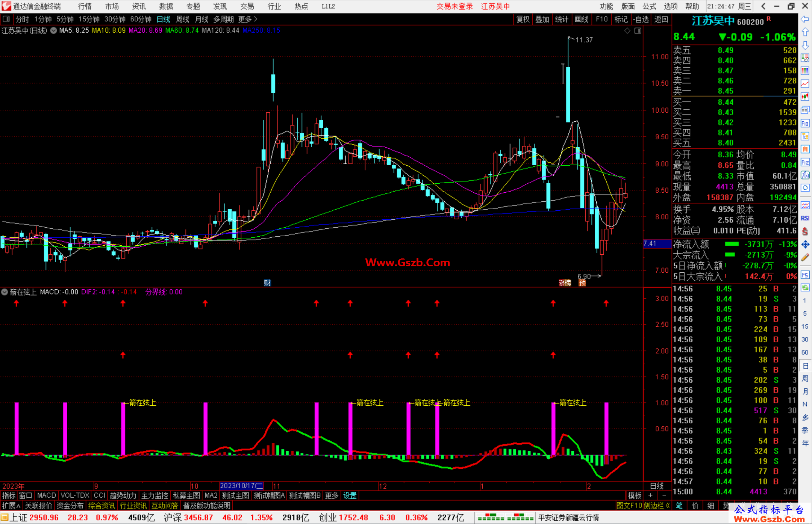Click the + zoom in button

[651, 495]
